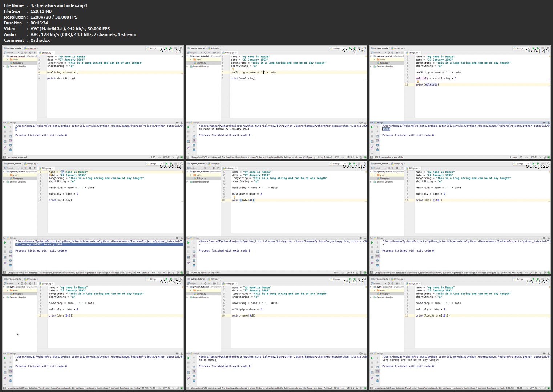
Task: Click lightbulb hint icon in 00:03:08 frame
Action: (233, 69)
